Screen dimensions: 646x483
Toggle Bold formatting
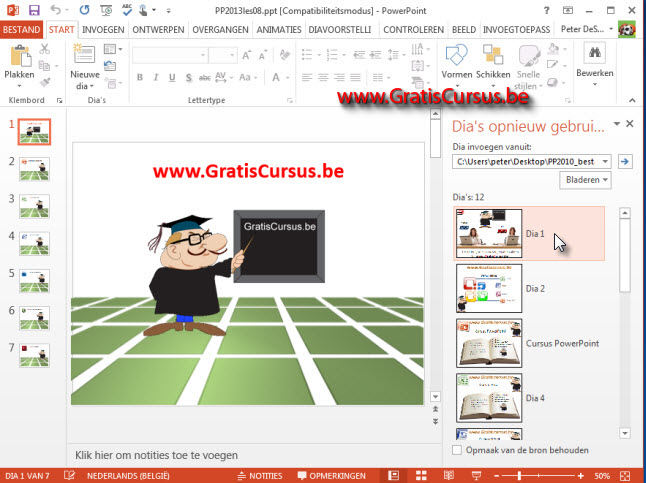coord(140,77)
